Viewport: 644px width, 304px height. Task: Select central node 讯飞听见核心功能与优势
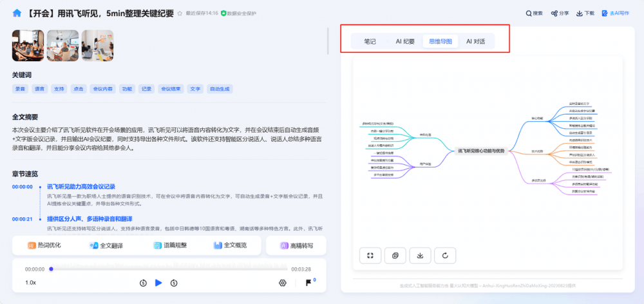(x=481, y=151)
